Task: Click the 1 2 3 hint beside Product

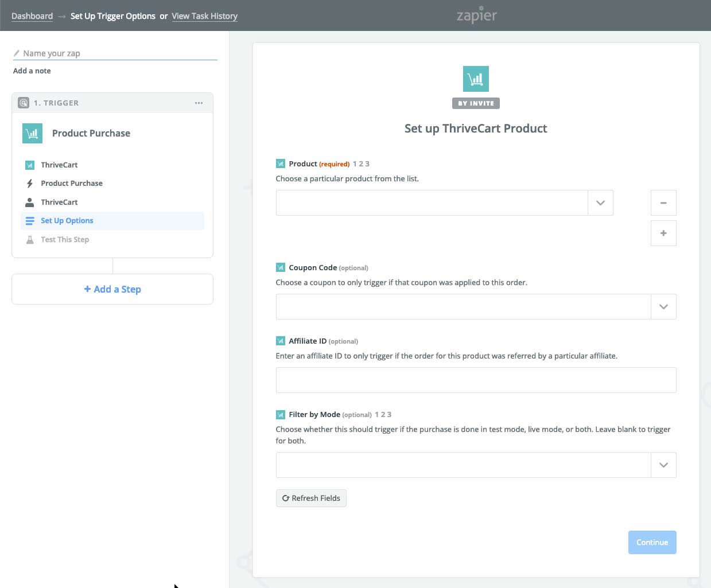Action: point(361,164)
